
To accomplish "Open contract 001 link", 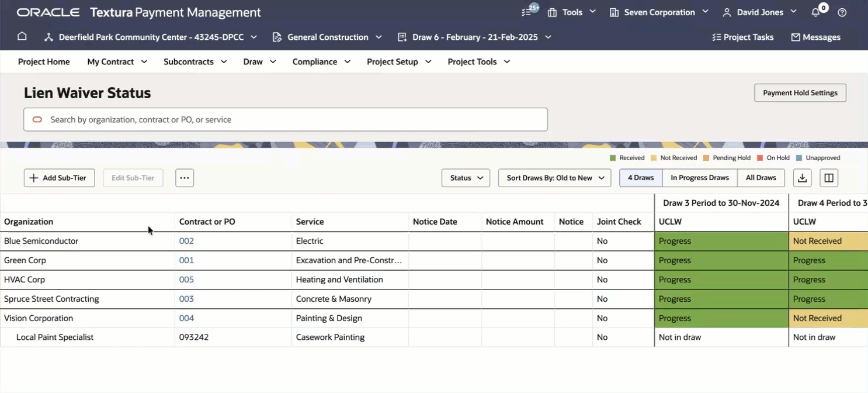I will point(186,260).
